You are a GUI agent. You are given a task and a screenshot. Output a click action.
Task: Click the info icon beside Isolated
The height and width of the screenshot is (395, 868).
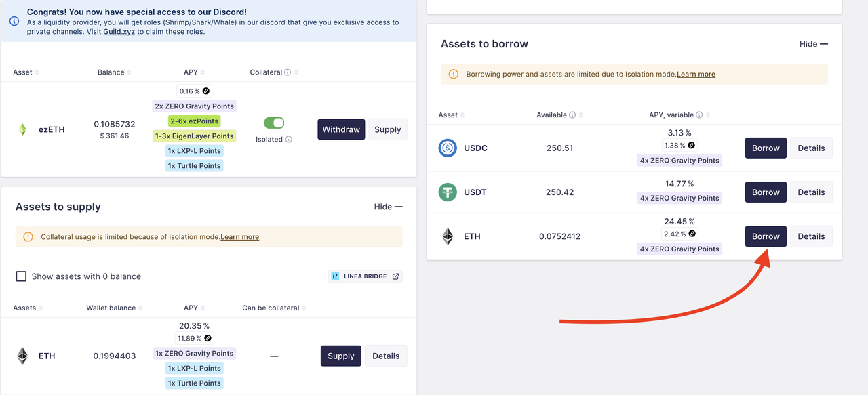[289, 140]
